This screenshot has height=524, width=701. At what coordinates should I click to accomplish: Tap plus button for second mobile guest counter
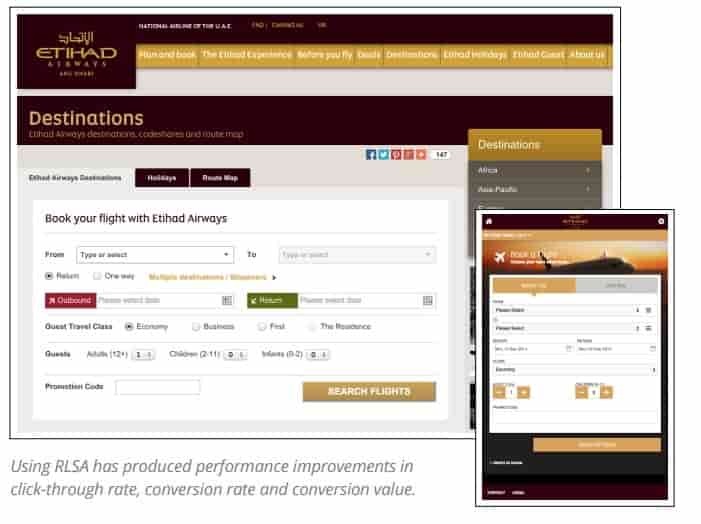click(x=606, y=393)
